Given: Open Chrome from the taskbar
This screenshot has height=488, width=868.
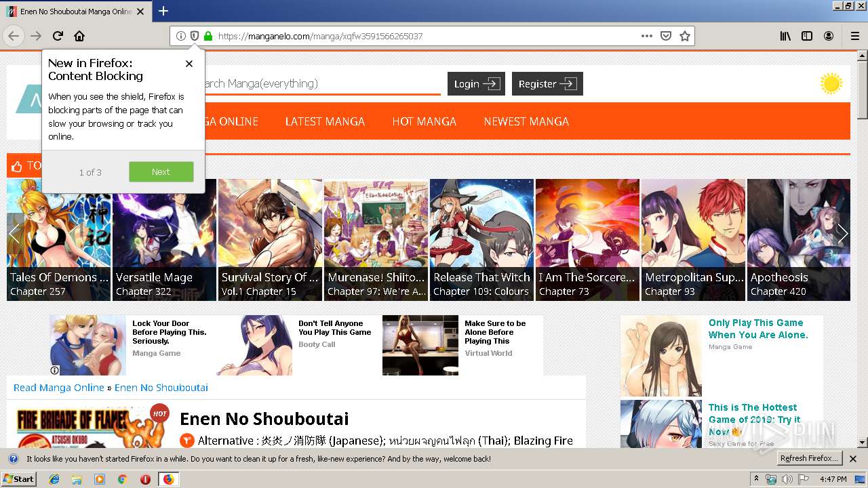Looking at the screenshot, I should pyautogui.click(x=122, y=479).
